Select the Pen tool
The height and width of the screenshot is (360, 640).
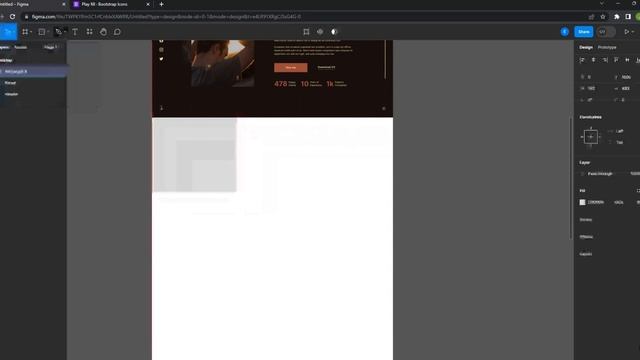tap(58, 32)
